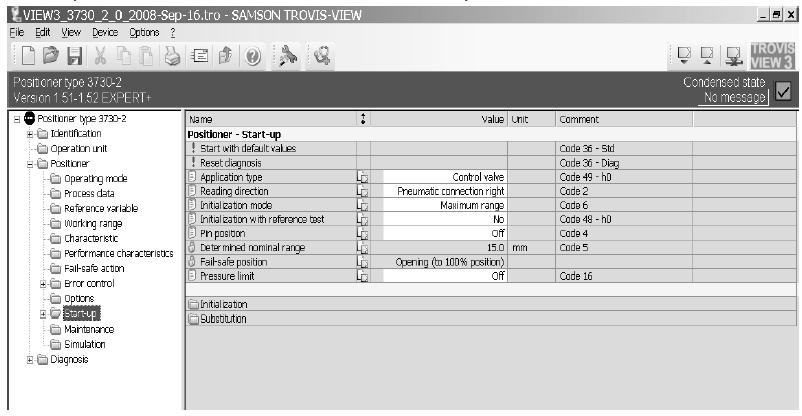
Task: Save the file with floppy disk icon
Action: [x=75, y=55]
